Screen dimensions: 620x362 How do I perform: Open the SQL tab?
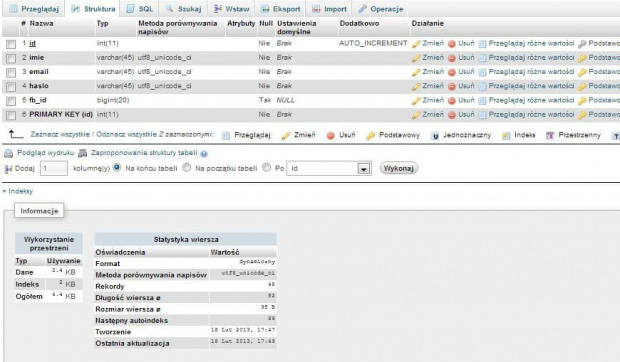click(139, 9)
